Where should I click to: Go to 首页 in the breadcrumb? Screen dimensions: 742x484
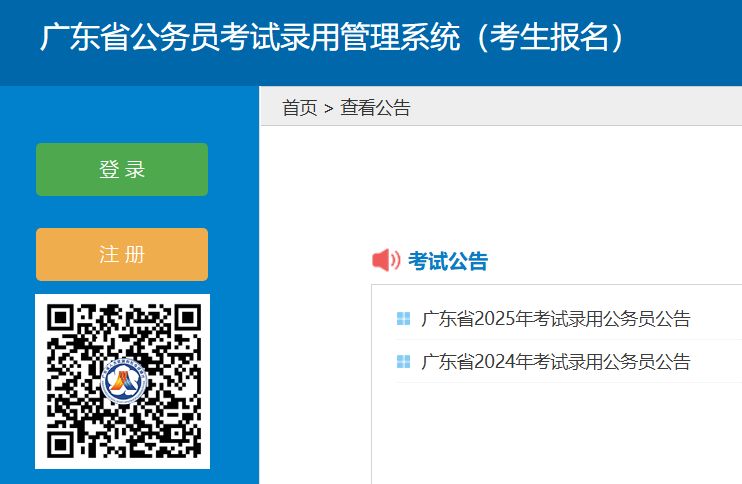pyautogui.click(x=299, y=108)
